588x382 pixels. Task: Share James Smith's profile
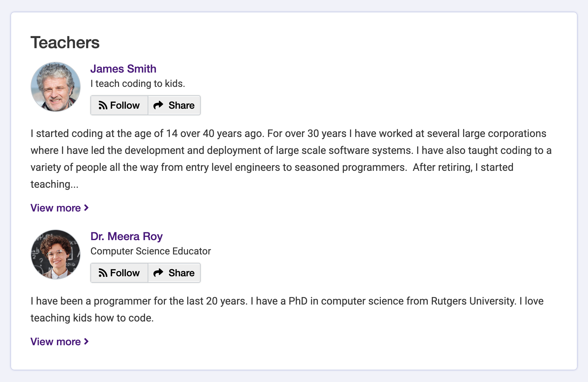pyautogui.click(x=174, y=105)
